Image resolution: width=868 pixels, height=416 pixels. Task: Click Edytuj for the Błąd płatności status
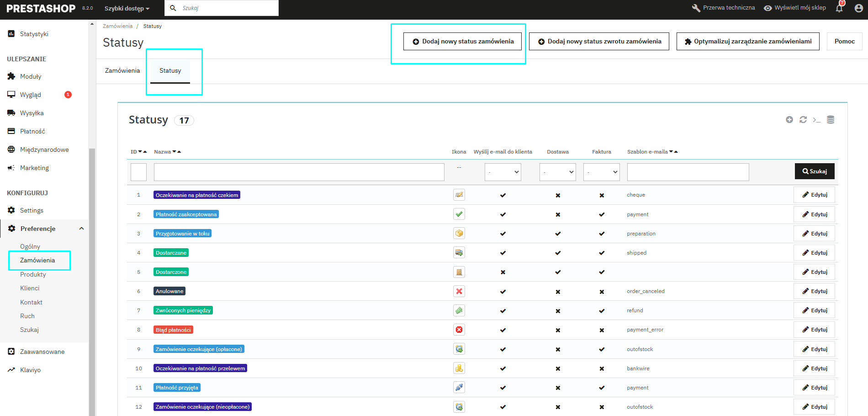click(x=814, y=330)
